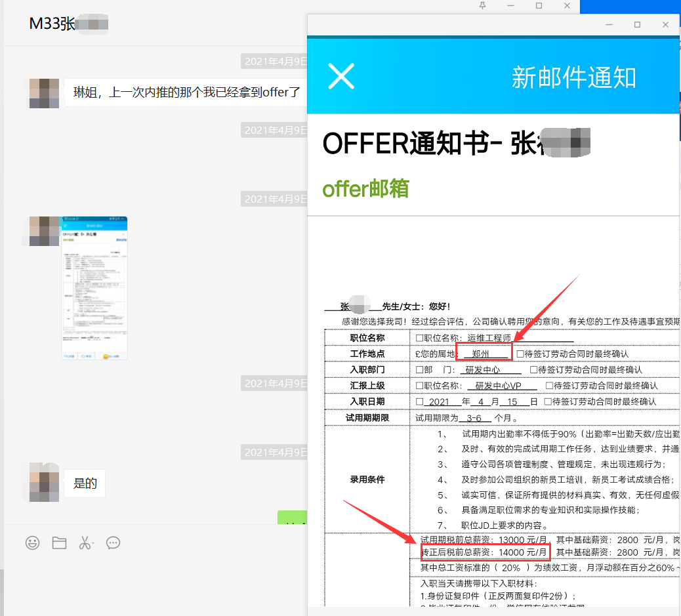
Task: Select the '是的' message bubble
Action: (85, 483)
